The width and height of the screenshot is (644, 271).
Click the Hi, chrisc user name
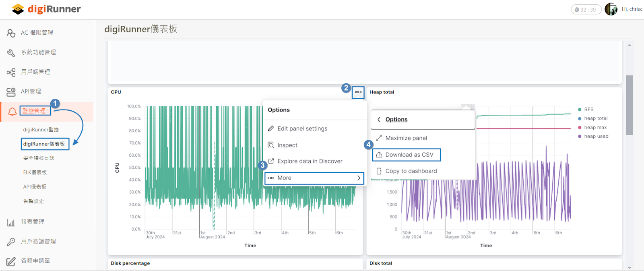632,9
